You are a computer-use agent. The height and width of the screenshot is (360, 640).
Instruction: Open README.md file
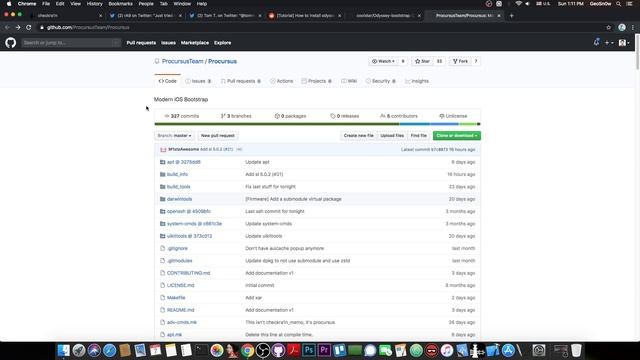click(x=180, y=310)
